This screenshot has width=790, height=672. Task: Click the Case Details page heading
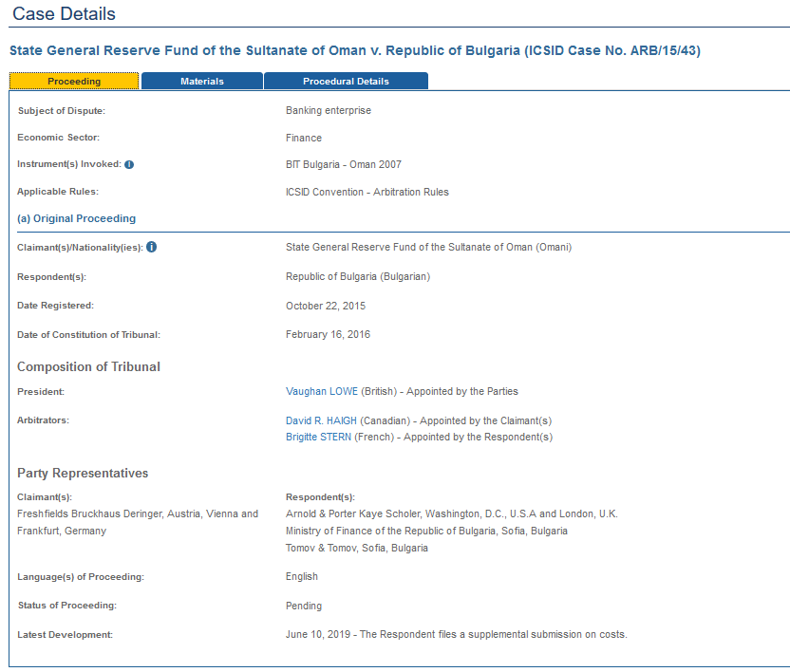coord(65,14)
